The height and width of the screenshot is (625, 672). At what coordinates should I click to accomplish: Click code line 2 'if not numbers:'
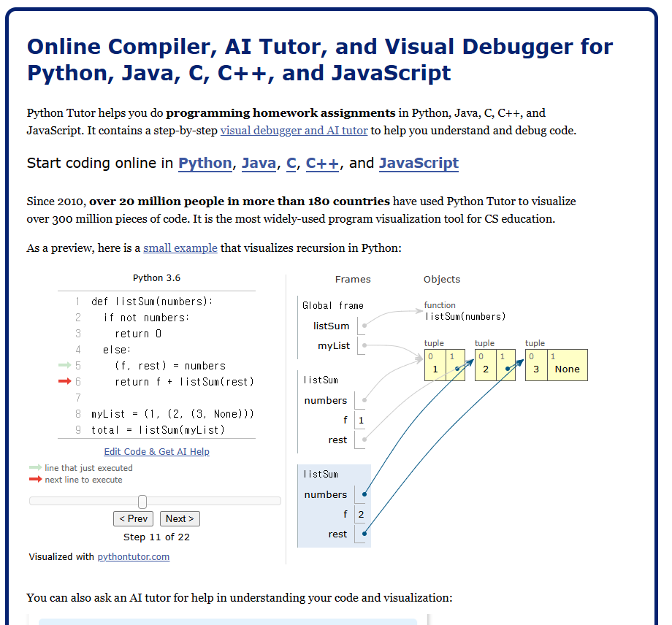146,318
